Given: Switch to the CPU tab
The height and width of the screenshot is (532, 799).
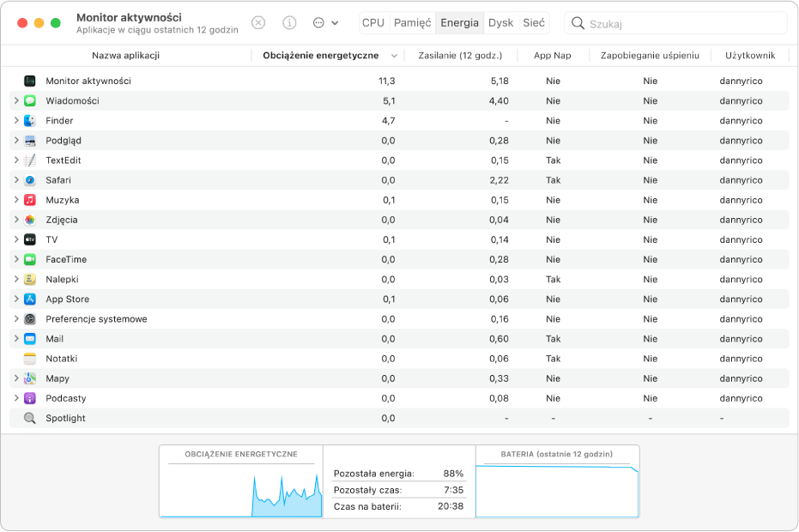Looking at the screenshot, I should tap(373, 23).
